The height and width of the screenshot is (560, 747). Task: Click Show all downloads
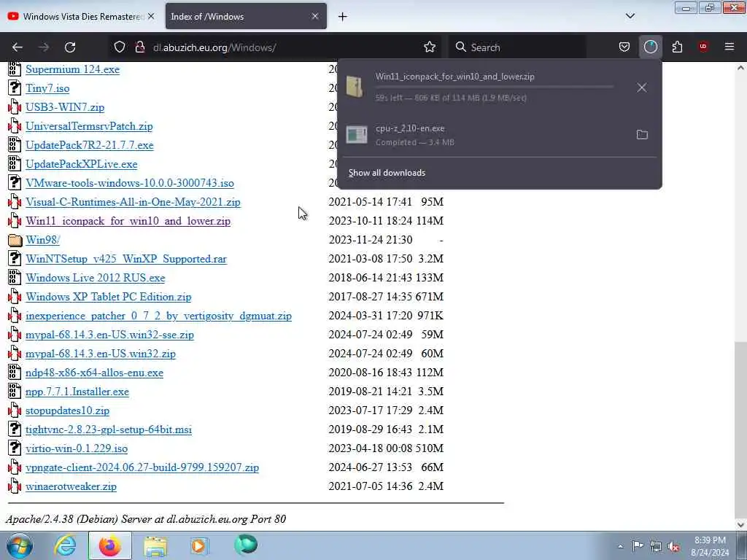[x=387, y=173]
